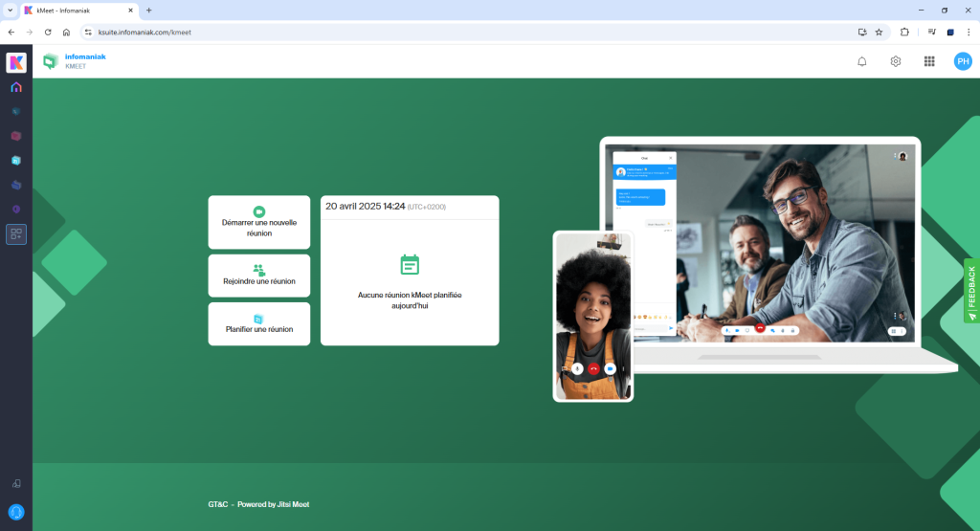Image resolution: width=980 pixels, height=531 pixels.
Task: Open the media control icon in browser toolbar
Action: [x=931, y=32]
